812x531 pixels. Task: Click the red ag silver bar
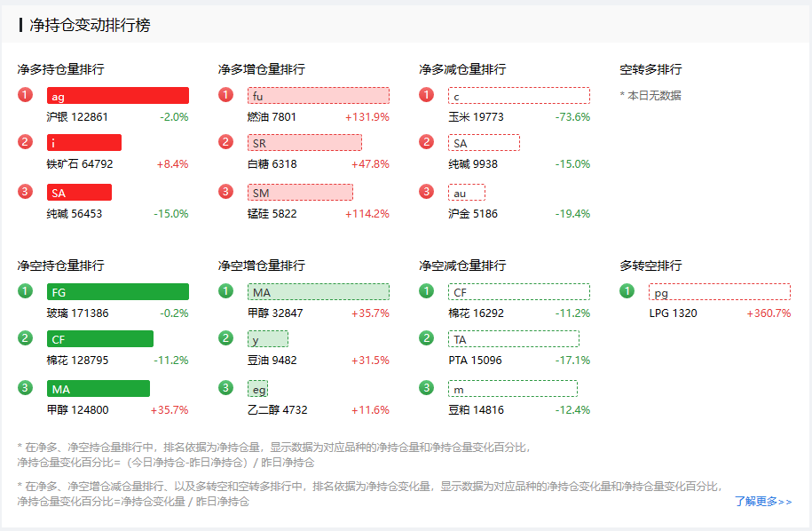point(117,96)
